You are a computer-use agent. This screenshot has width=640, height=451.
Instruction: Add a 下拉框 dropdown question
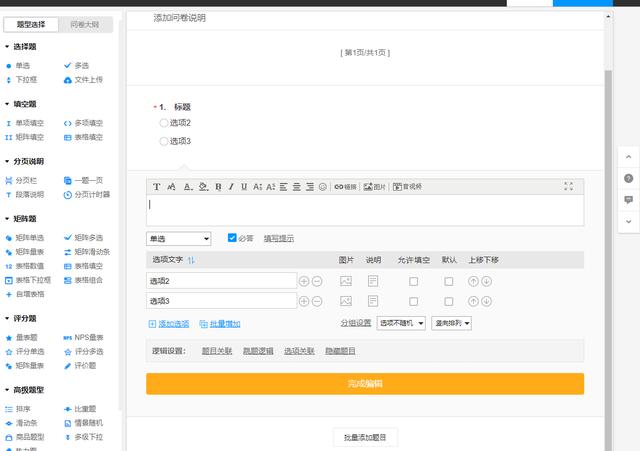22,80
